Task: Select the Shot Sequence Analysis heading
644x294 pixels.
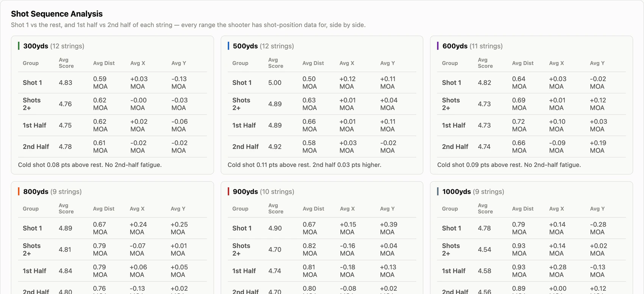Action: (57, 14)
